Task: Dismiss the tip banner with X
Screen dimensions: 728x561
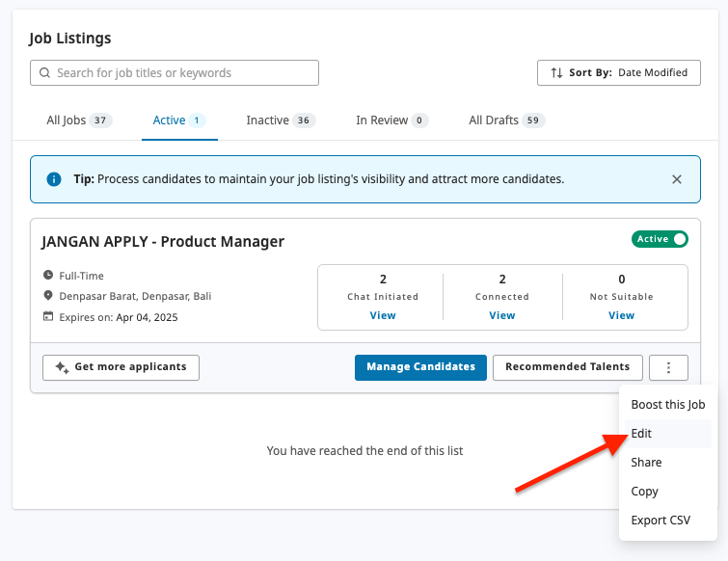Action: click(x=677, y=179)
